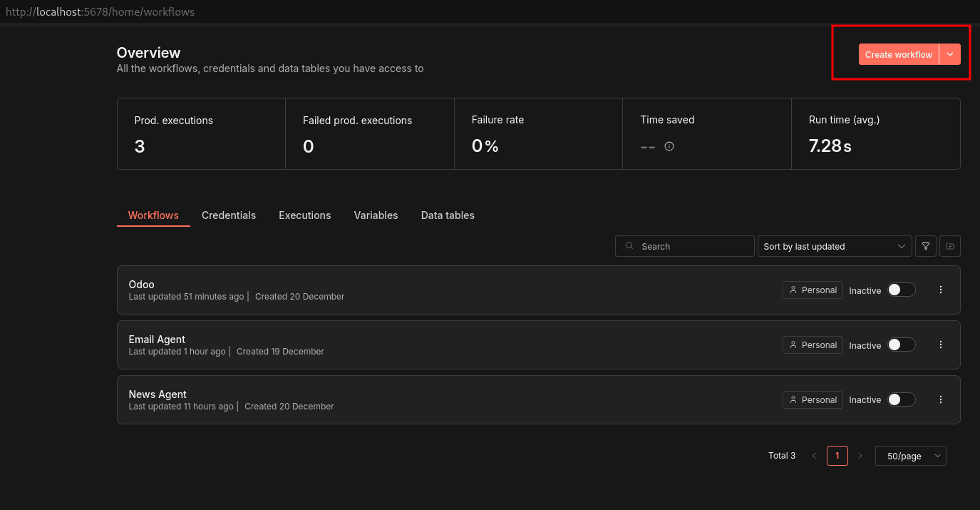Click the magnifier icon in the search box
The height and width of the screenshot is (510, 980).
[629, 246]
